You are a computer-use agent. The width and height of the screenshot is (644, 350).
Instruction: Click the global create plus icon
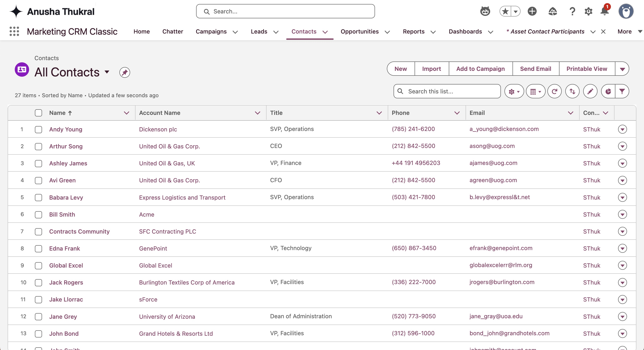(x=532, y=11)
